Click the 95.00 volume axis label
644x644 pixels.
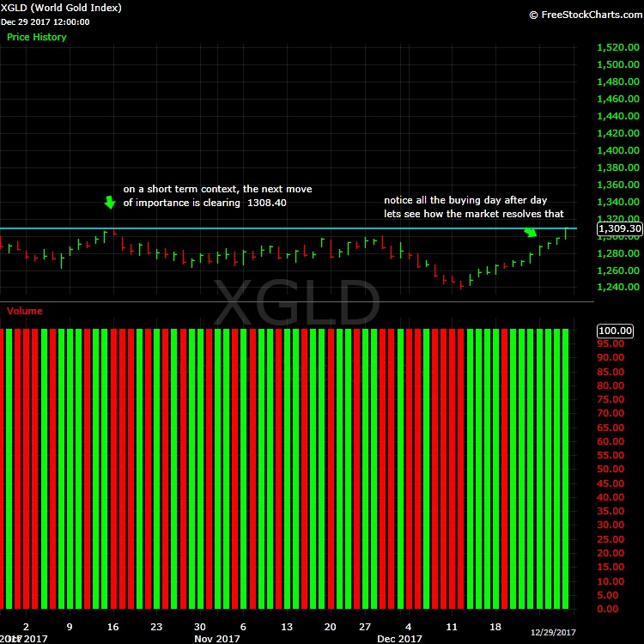pos(611,343)
